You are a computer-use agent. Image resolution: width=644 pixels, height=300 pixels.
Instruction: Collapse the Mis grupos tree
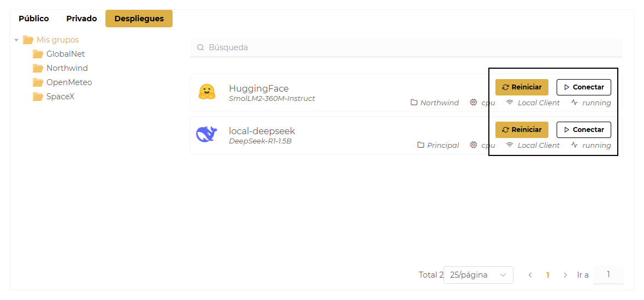[x=16, y=40]
